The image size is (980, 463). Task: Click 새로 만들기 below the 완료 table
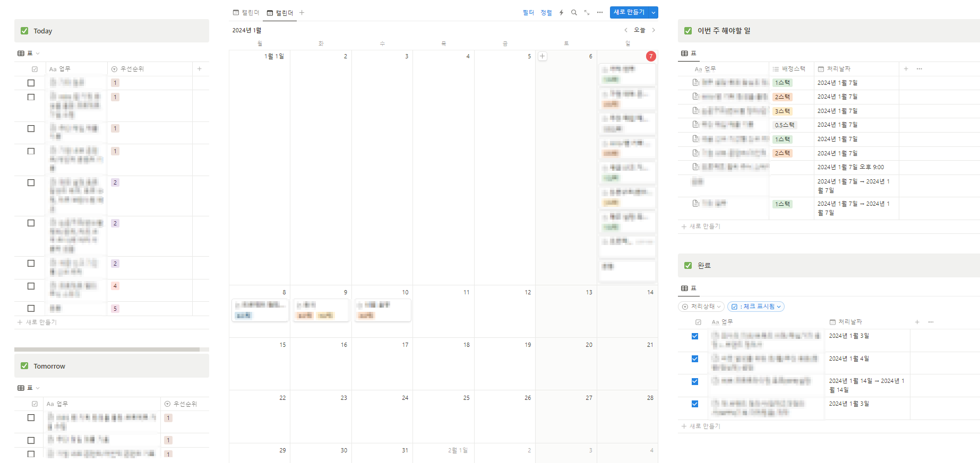click(701, 426)
